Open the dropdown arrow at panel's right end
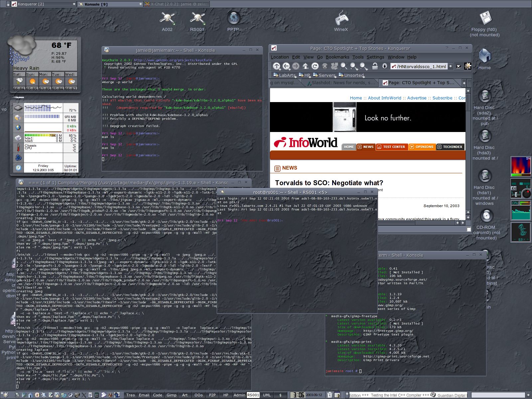This screenshot has width=532, height=399. click(528, 395)
